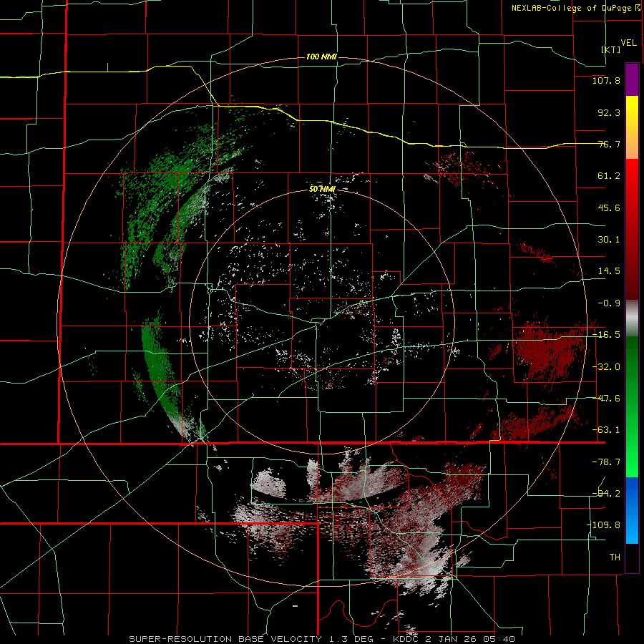Click the TH label on the scale
The image size is (644, 644).
click(615, 557)
